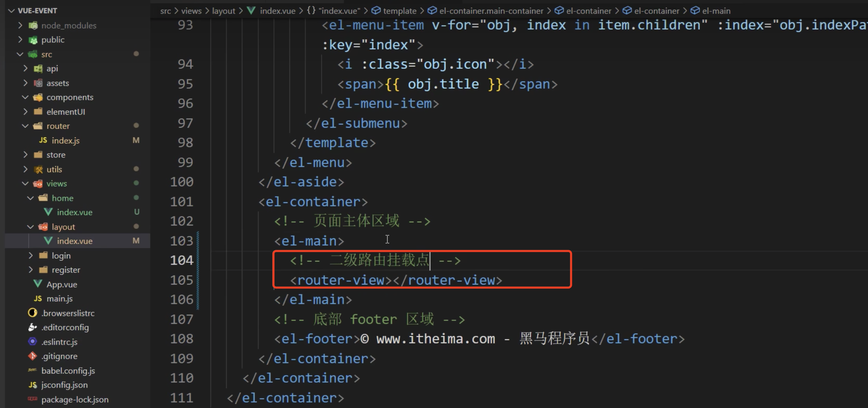Expand the node_modules folder chevron
The width and height of the screenshot is (868, 408).
coord(20,25)
